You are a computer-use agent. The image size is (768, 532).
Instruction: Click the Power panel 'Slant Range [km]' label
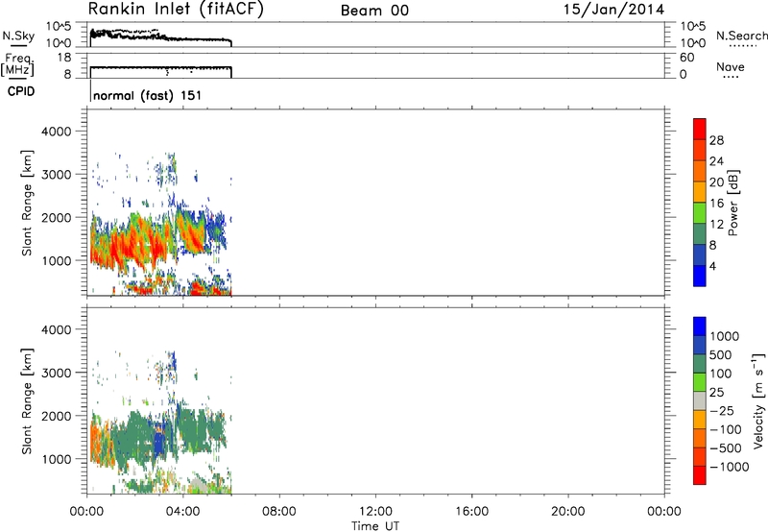click(x=27, y=203)
